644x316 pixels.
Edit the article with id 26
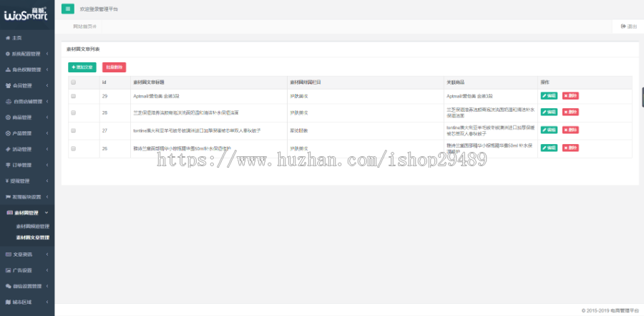[x=549, y=148]
